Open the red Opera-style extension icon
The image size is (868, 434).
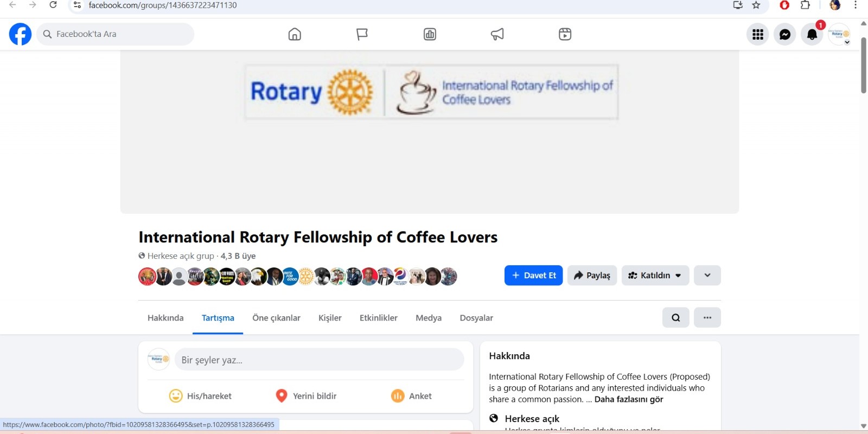pyautogui.click(x=784, y=5)
